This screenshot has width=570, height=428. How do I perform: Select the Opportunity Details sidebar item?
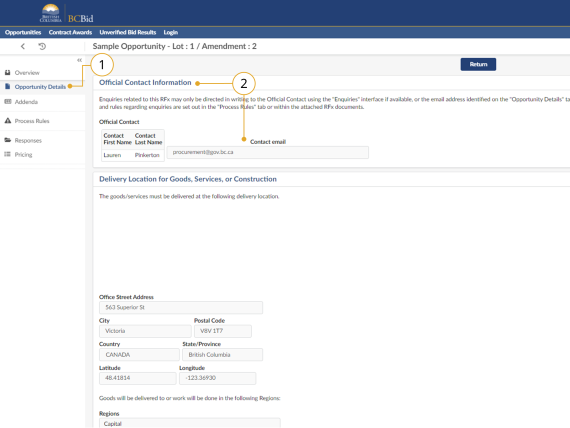(x=40, y=87)
